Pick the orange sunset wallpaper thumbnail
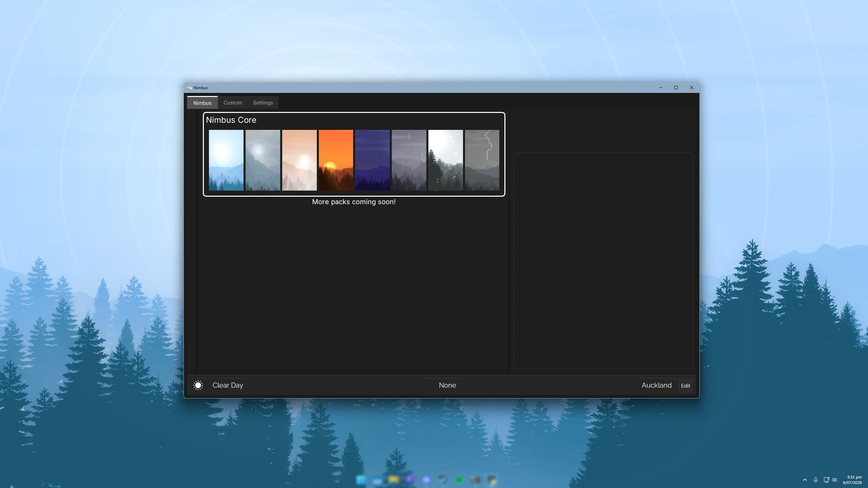The image size is (868, 488). (x=336, y=160)
